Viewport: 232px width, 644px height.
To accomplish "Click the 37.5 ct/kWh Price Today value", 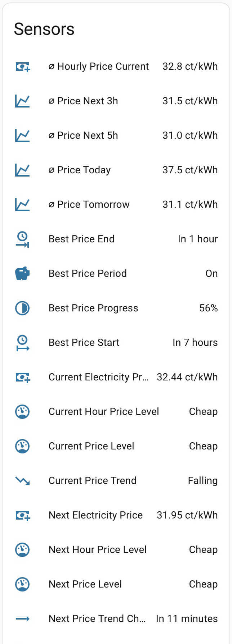I will (190, 170).
